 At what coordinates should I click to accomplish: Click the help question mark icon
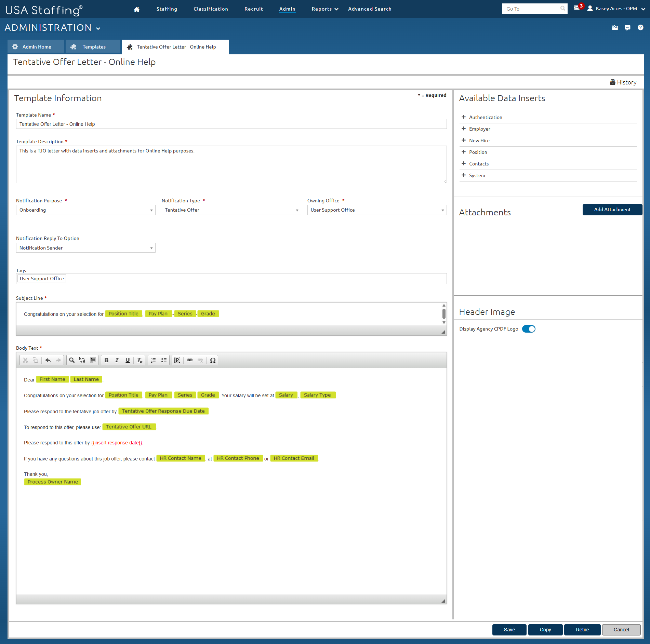coord(640,28)
